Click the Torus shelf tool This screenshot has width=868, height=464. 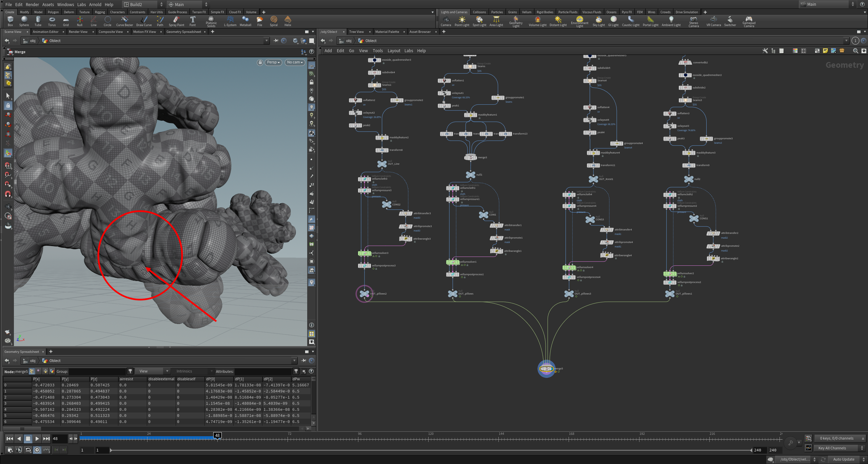click(52, 21)
